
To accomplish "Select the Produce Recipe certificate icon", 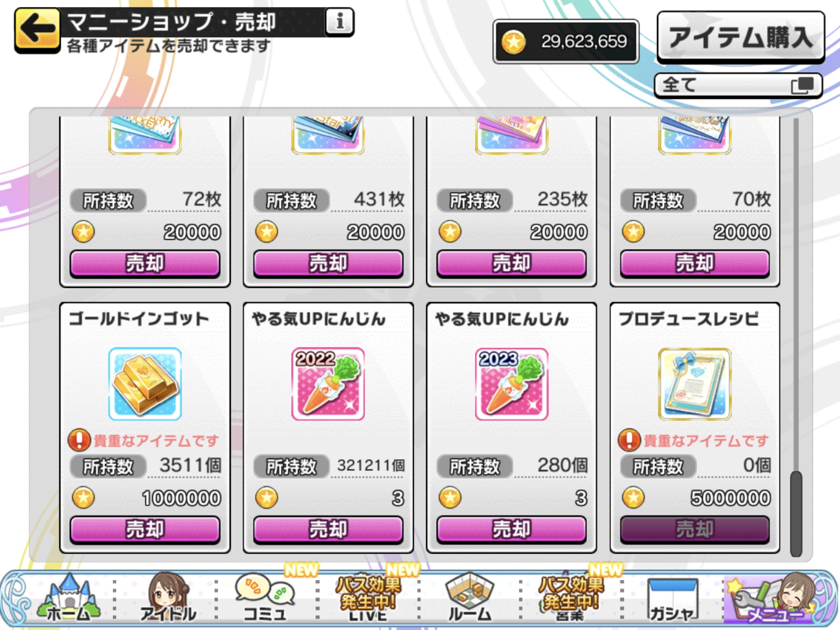I will point(695,384).
